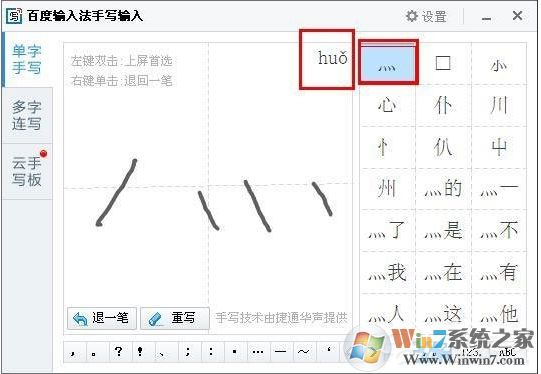Viewport: 541px width, 374px height.
Task: Choose the 灬他 phrase suggestion
Action: pyautogui.click(x=499, y=314)
